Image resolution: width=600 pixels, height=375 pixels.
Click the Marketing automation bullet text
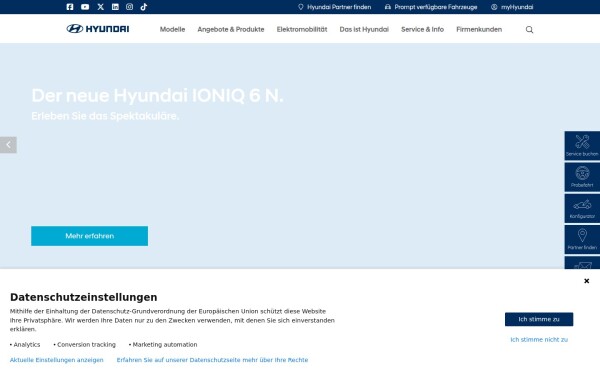point(165,344)
